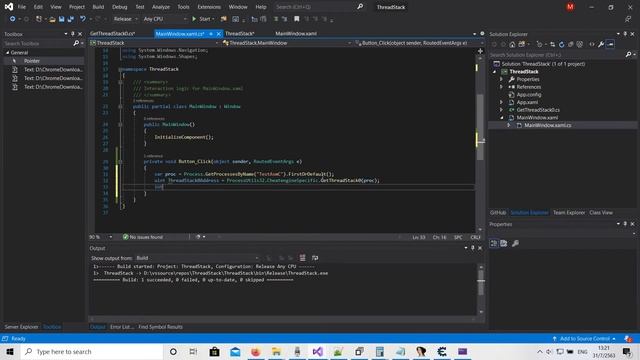Click the split editor icon above scrollbar
The height and width of the screenshot is (360, 640).
coord(480,51)
